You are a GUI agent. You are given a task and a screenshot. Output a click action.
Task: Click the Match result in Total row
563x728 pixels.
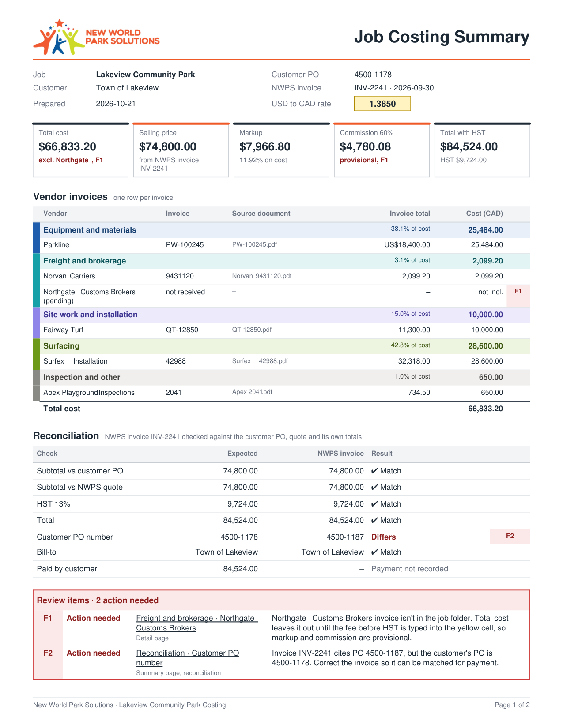[x=386, y=520]
